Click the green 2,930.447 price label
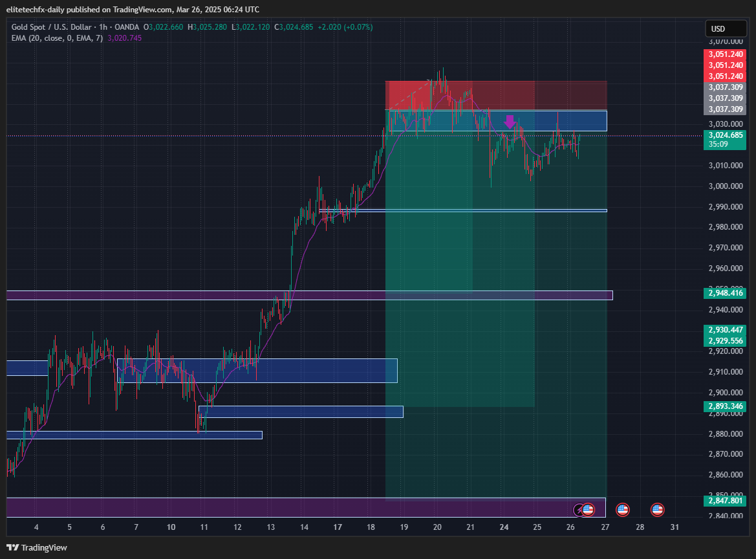The height and width of the screenshot is (559, 756). (725, 330)
